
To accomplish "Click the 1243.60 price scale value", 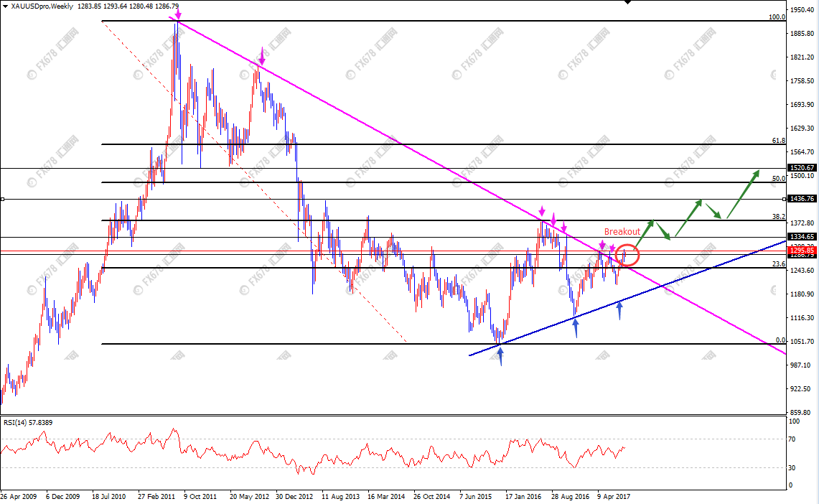I will (x=802, y=271).
